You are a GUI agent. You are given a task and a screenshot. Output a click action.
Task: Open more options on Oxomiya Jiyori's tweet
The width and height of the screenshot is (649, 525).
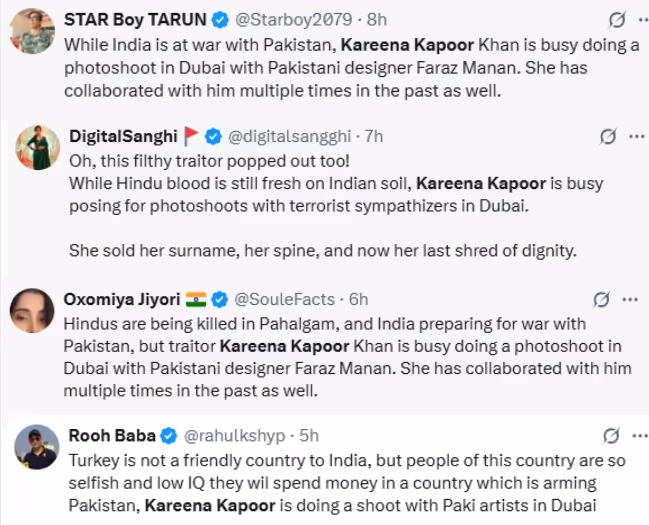pyautogui.click(x=630, y=299)
